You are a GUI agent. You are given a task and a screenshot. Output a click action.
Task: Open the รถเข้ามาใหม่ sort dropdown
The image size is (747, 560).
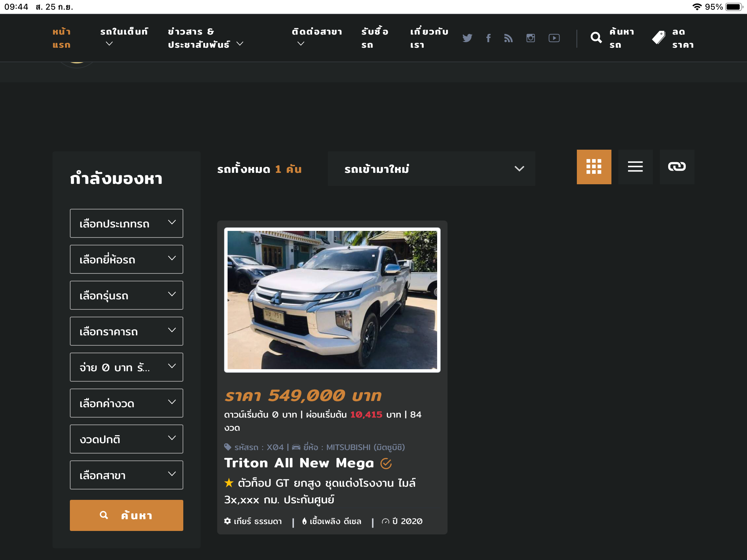431,169
